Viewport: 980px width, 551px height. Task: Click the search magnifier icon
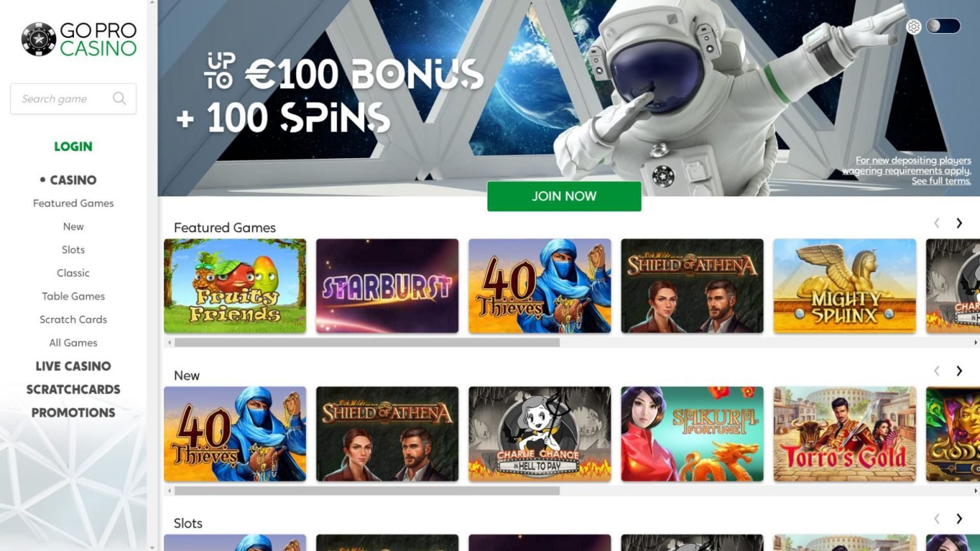pos(119,98)
